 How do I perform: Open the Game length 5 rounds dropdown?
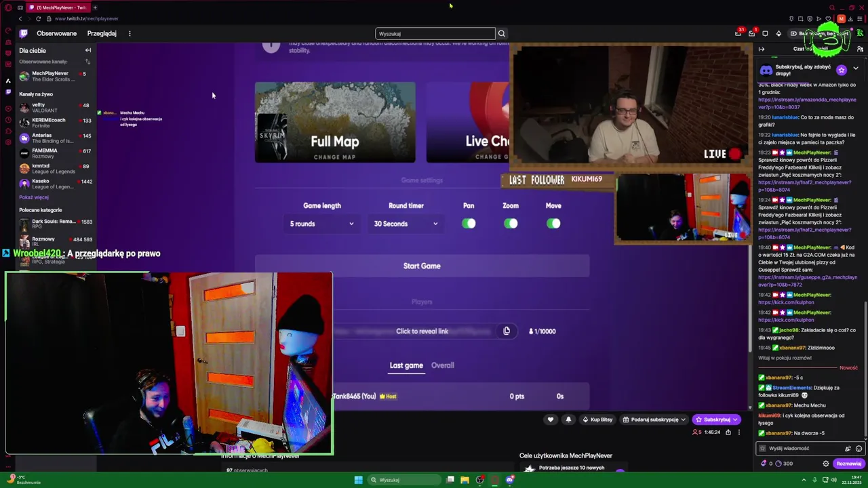point(321,224)
